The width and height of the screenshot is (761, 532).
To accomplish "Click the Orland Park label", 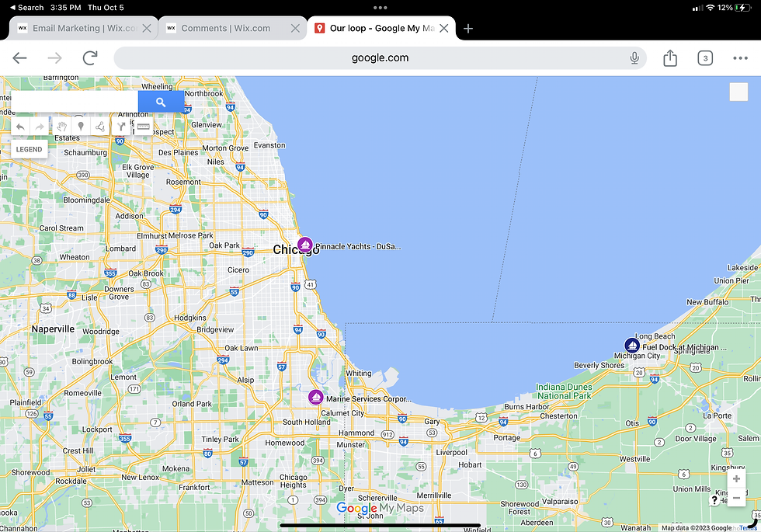I will click(192, 404).
